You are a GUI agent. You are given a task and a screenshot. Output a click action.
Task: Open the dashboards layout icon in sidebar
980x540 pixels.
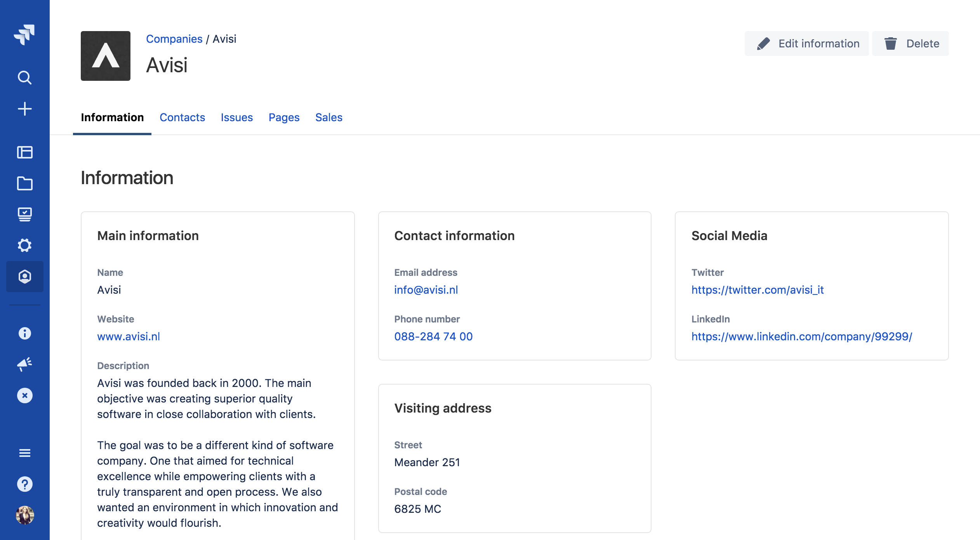pos(24,152)
